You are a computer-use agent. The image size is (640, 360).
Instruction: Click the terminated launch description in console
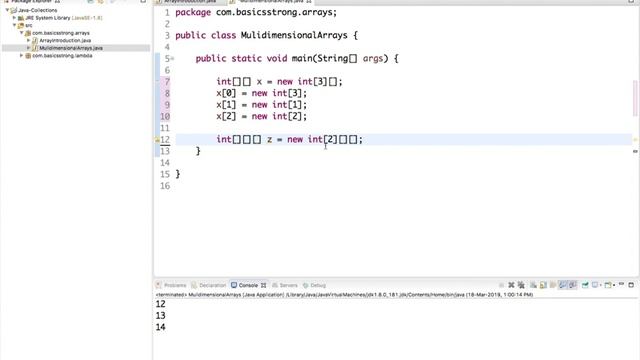(x=344, y=295)
